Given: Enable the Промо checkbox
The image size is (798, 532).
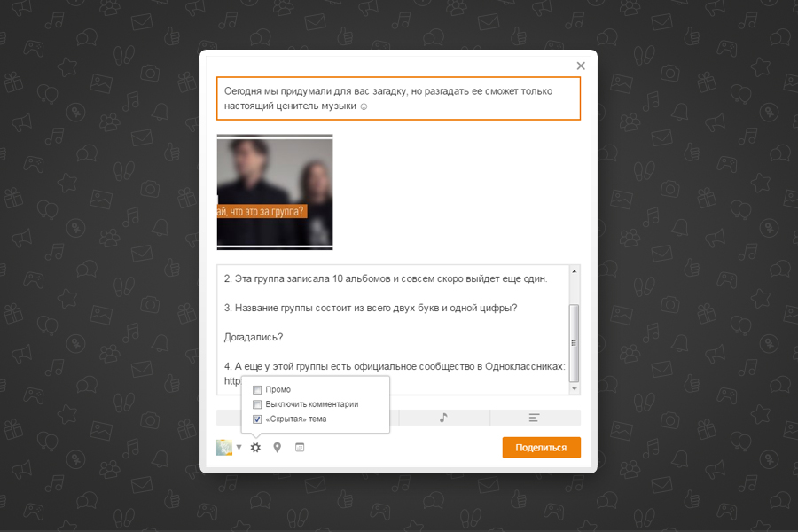Looking at the screenshot, I should pyautogui.click(x=257, y=390).
